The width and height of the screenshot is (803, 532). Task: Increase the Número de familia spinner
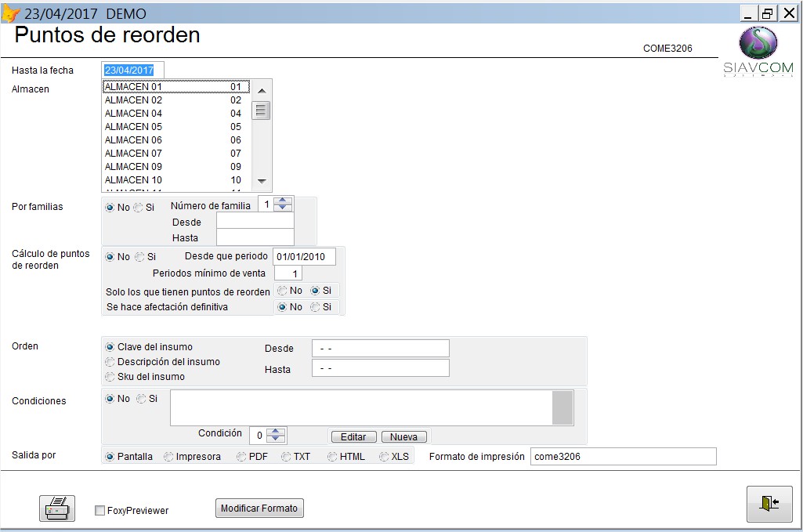coord(283,201)
